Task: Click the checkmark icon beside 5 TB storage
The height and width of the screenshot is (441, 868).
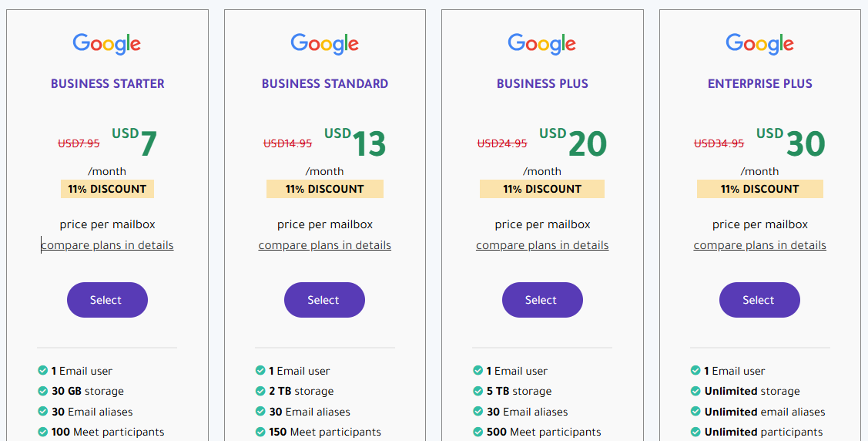Action: click(x=478, y=391)
